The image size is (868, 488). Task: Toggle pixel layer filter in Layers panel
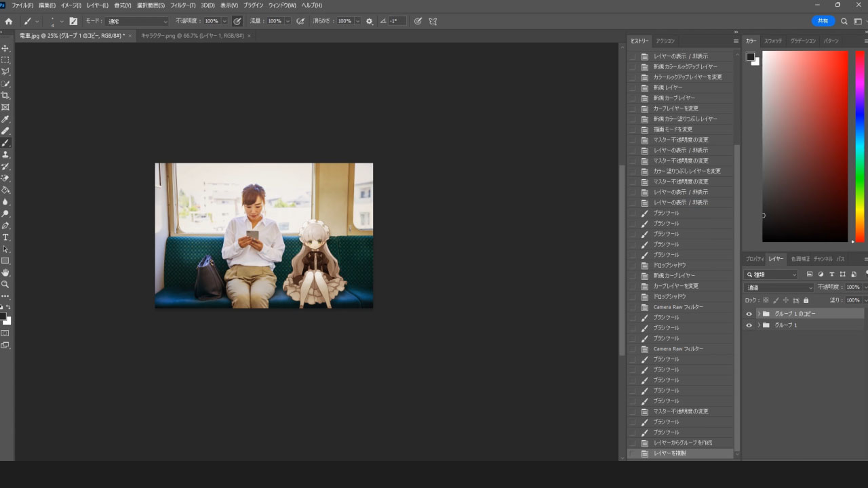(x=810, y=274)
